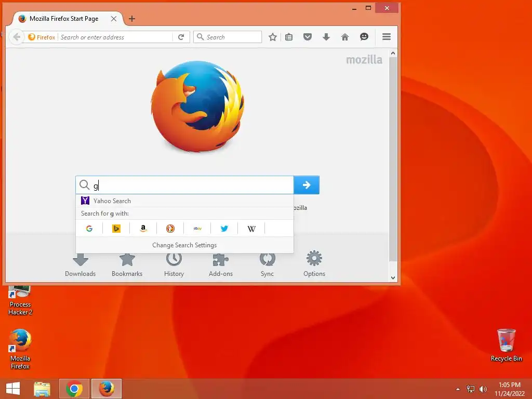
Task: Open the hamburger menu button
Action: 387,37
